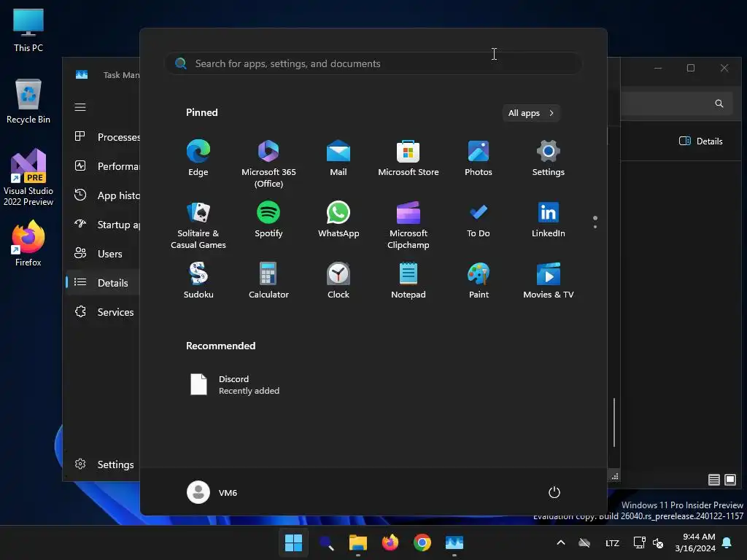Viewport: 747px width, 560px height.
Task: Click the vertical scrollbar behind Start menu
Action: pyautogui.click(x=614, y=422)
